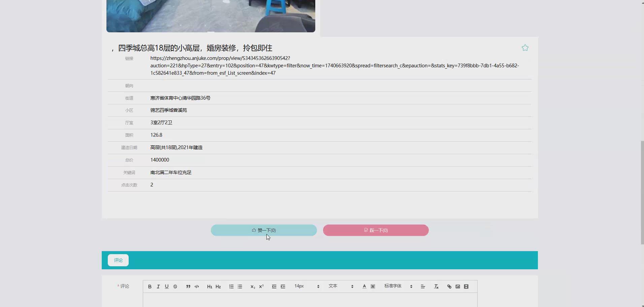Click the community value 锦艺四季城香溪苑

coord(168,110)
